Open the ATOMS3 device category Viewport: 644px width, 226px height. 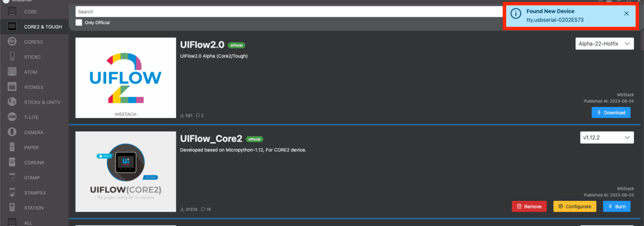pyautogui.click(x=34, y=86)
